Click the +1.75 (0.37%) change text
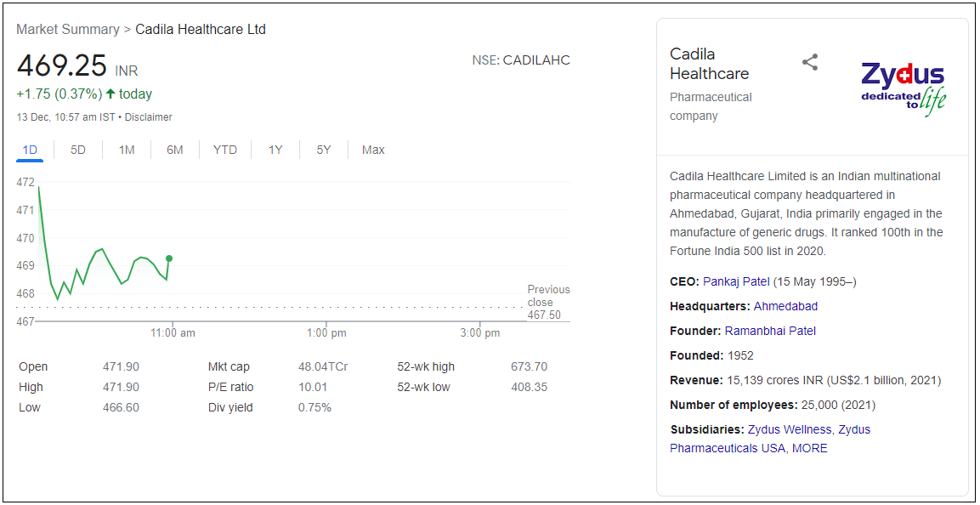 (59, 94)
